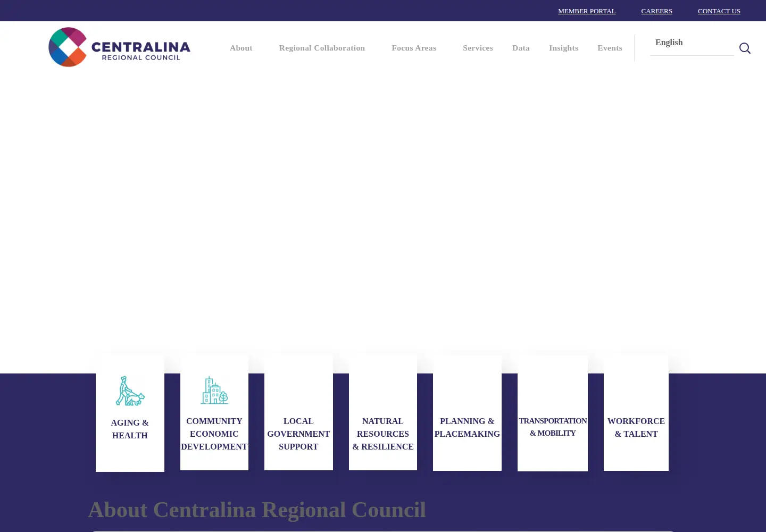Screen dimensions: 766x532
Task: Open the Member Portal link
Action: 587,11
